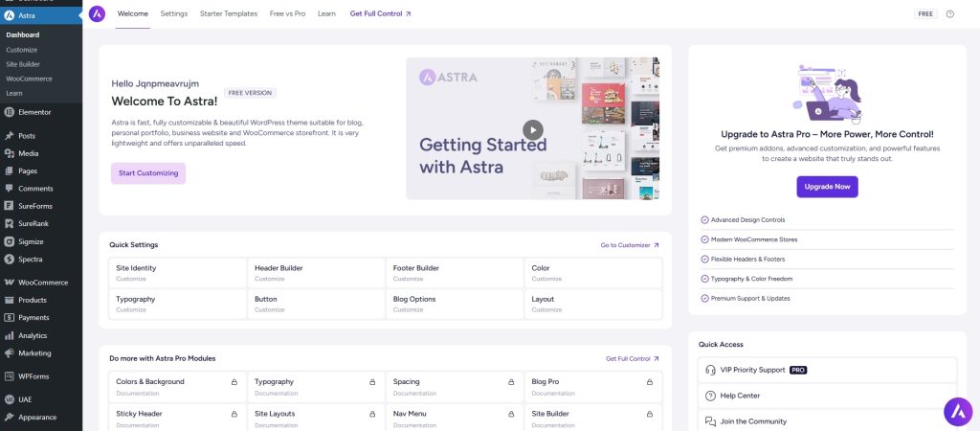Click lock icon on Colors & Background
The width and height of the screenshot is (980, 431).
tap(234, 381)
